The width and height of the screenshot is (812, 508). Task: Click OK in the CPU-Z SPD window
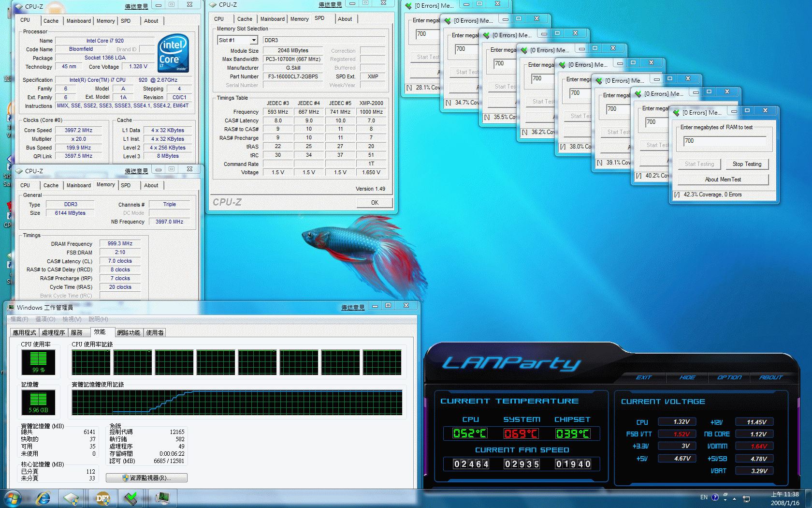click(375, 203)
